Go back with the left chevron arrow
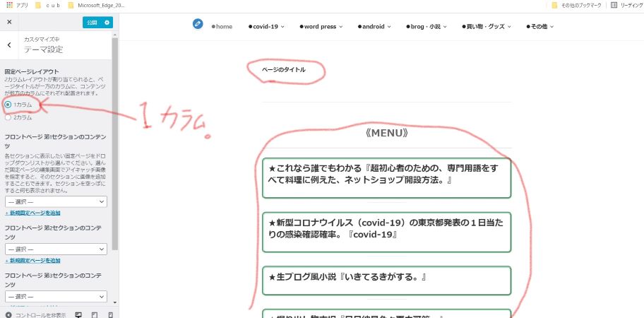The height and width of the screenshot is (318, 644). pos(9,45)
